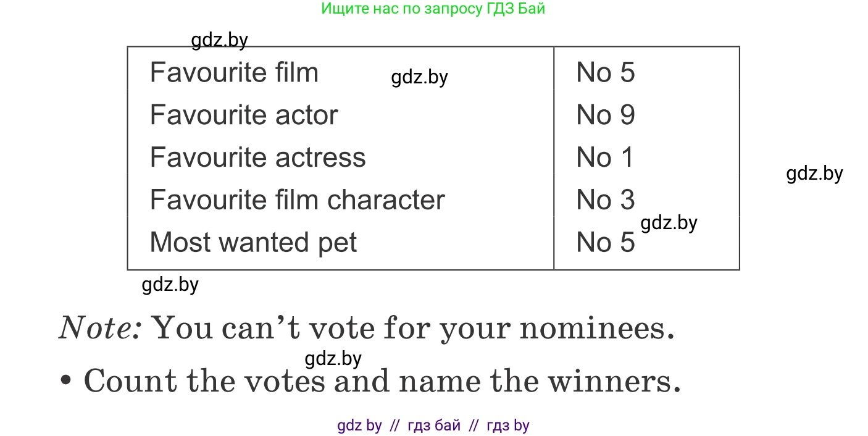Click the gdz.by watermark right of "Favourite film"
Screen dimensions: 868x436
pyautogui.click(x=419, y=78)
